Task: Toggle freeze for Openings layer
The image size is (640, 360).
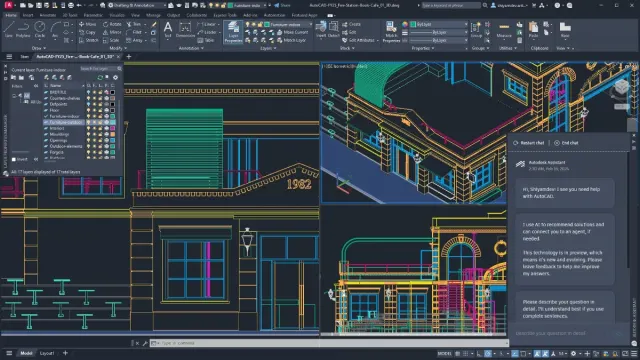Action: 94,140
